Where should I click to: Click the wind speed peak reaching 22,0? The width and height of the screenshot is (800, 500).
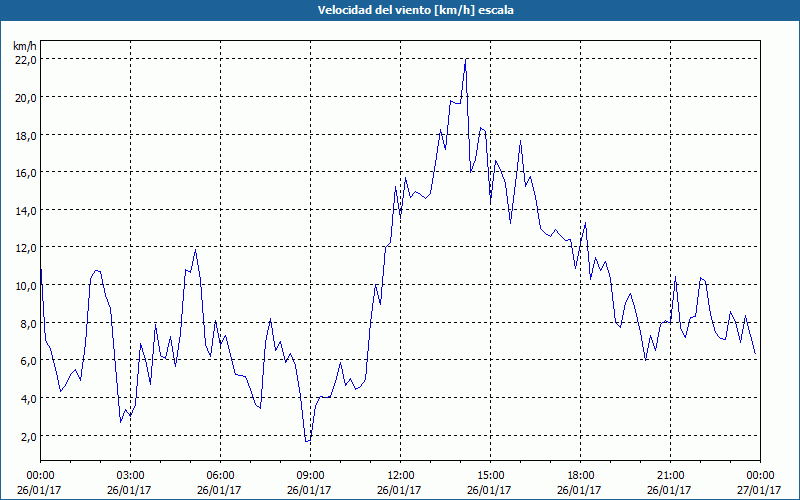click(466, 59)
